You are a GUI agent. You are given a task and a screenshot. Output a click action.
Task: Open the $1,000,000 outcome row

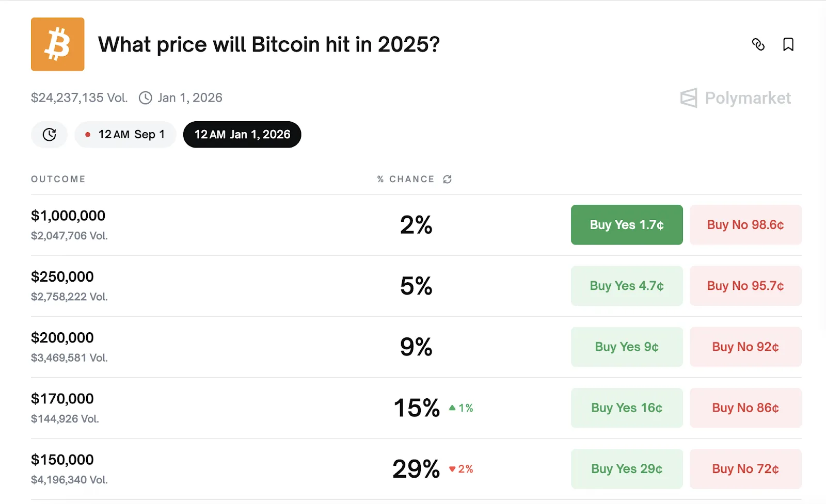pyautogui.click(x=68, y=216)
